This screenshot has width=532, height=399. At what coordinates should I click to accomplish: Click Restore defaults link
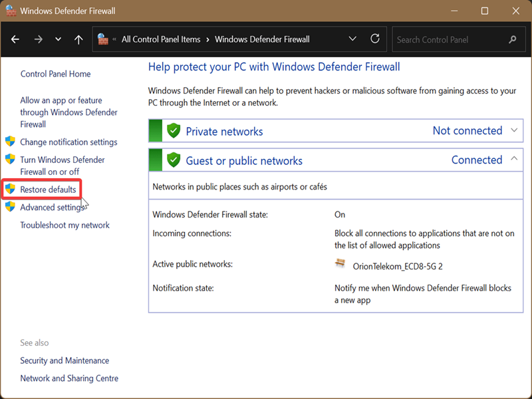[x=48, y=190]
